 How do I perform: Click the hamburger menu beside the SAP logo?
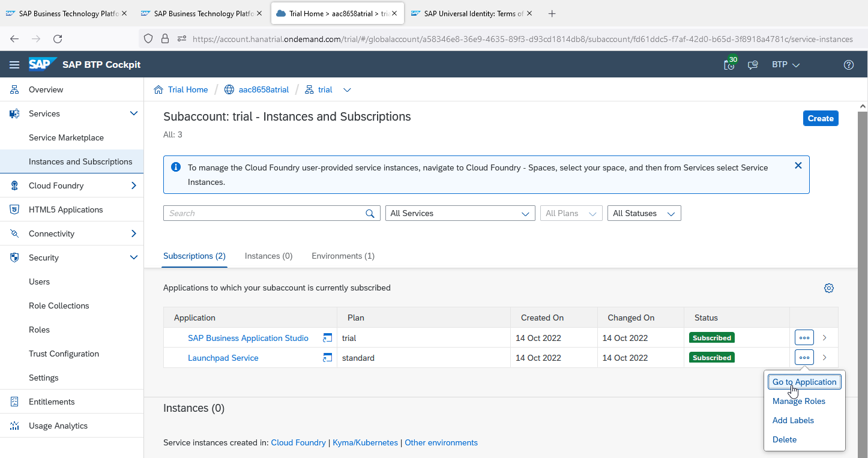[14, 64]
